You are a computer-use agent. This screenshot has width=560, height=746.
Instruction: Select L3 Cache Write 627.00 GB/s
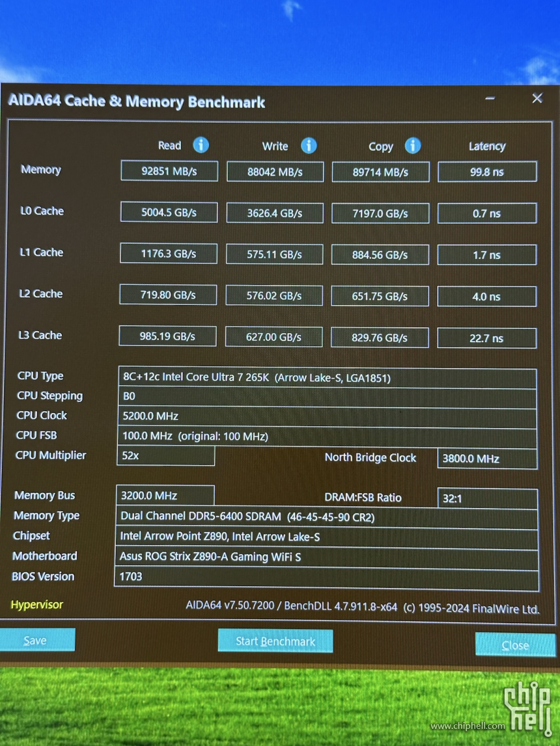point(274,336)
